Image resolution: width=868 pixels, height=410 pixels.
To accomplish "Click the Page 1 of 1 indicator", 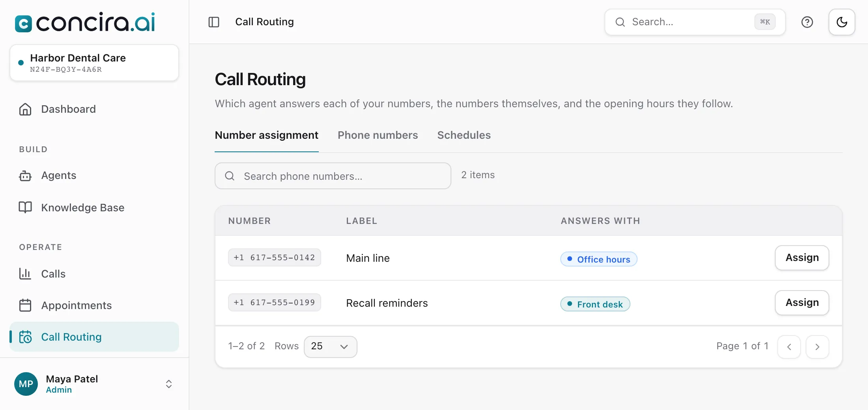I will click(x=742, y=346).
